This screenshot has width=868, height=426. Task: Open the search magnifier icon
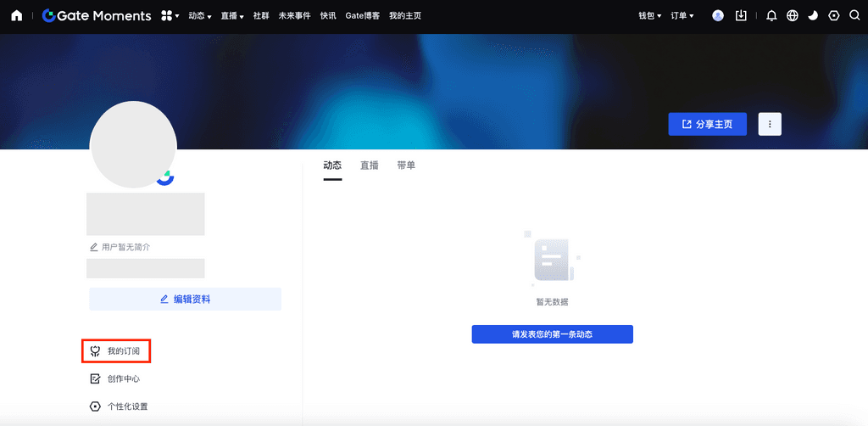tap(854, 15)
